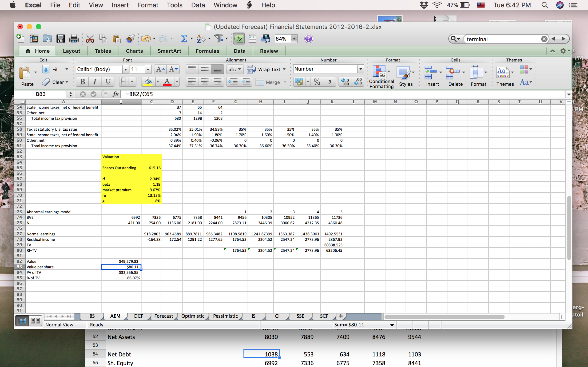
Task: Switch to the Formulas ribbon tab
Action: [x=207, y=51]
